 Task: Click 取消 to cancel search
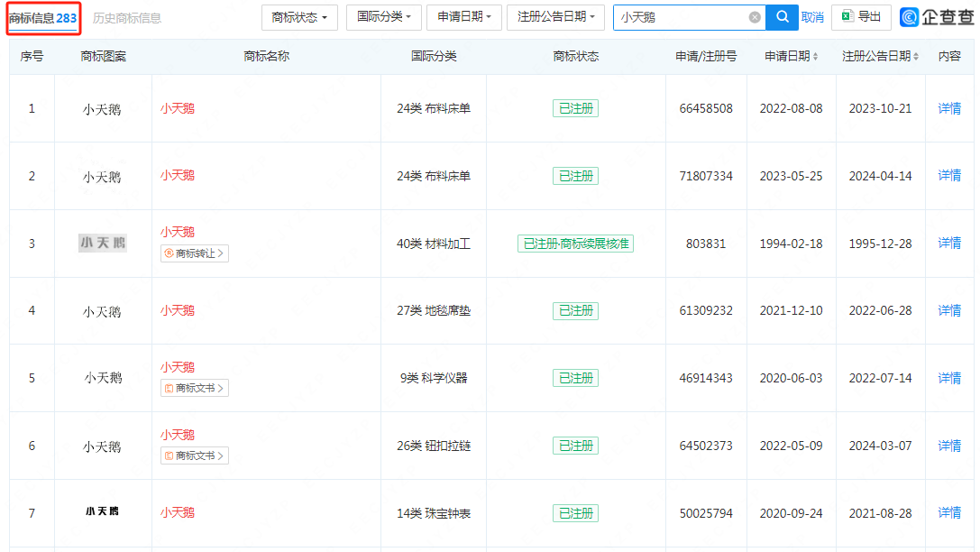[812, 17]
